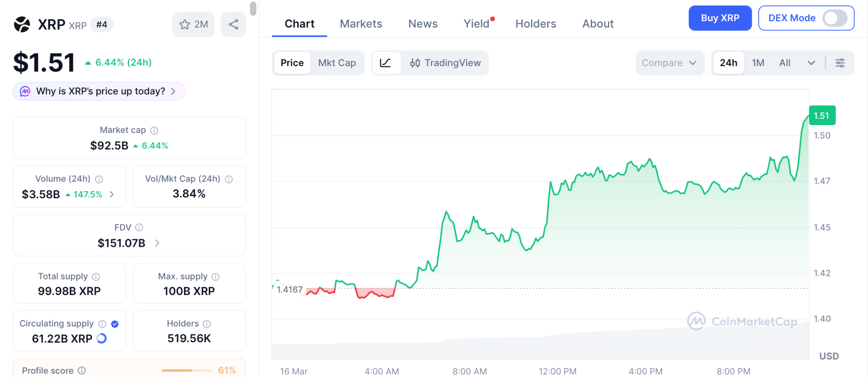Switch to the Holders tab

[x=536, y=24]
